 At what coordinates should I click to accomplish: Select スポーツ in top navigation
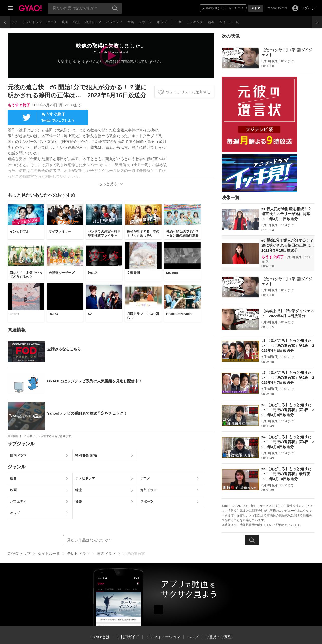pos(145,22)
